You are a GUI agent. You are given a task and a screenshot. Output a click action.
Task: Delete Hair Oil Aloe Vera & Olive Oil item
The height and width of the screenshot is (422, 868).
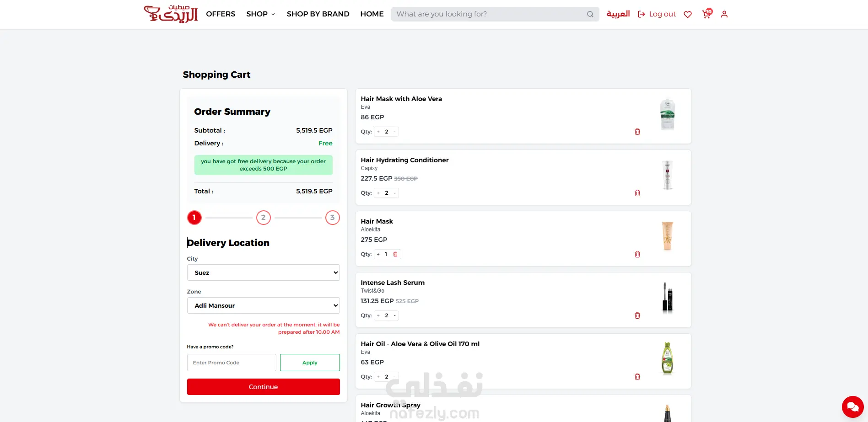click(637, 377)
